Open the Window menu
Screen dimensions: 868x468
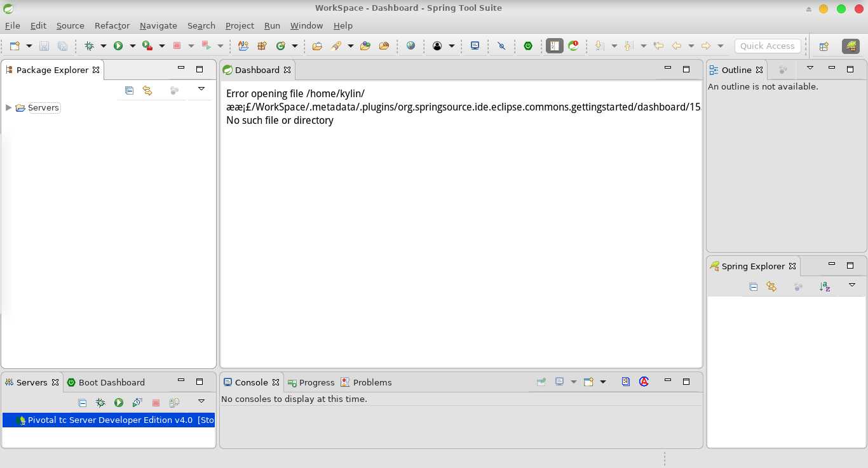307,25
